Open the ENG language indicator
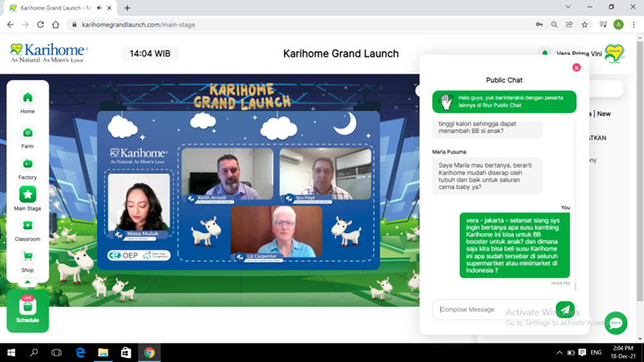This screenshot has height=362, width=644. [596, 353]
